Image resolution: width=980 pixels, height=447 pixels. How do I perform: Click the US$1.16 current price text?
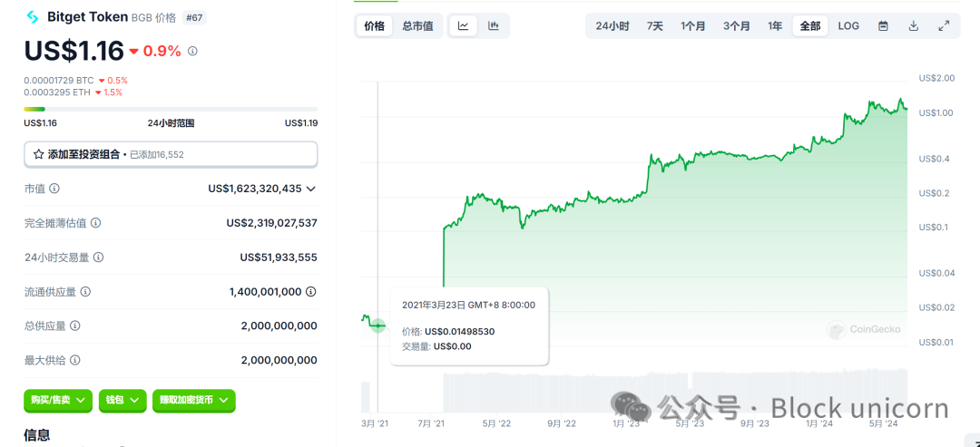pyautogui.click(x=73, y=51)
